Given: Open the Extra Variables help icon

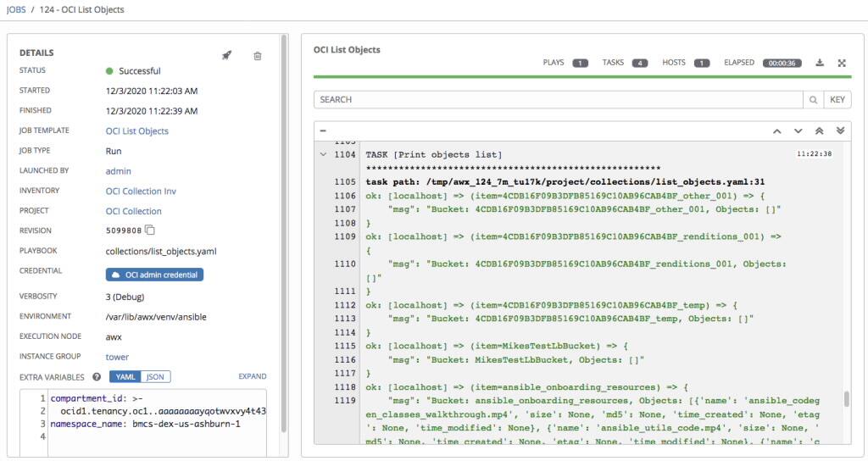Looking at the screenshot, I should click(97, 377).
